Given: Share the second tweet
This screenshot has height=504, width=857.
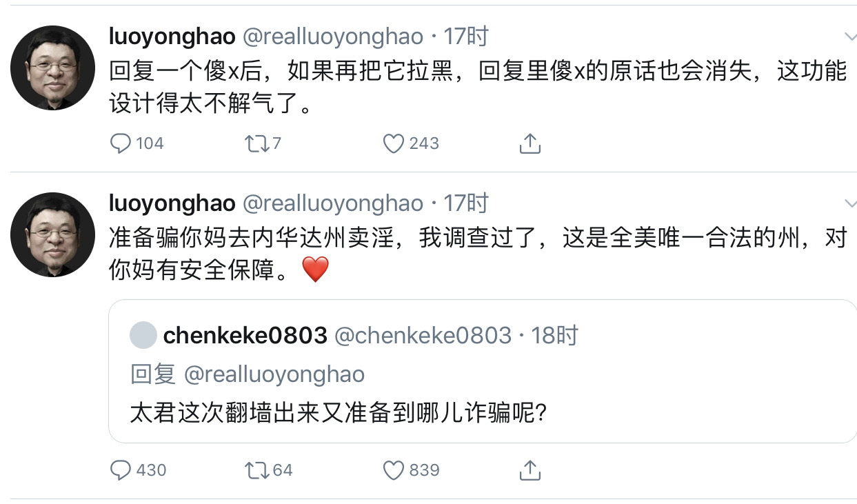Looking at the screenshot, I should click(529, 470).
